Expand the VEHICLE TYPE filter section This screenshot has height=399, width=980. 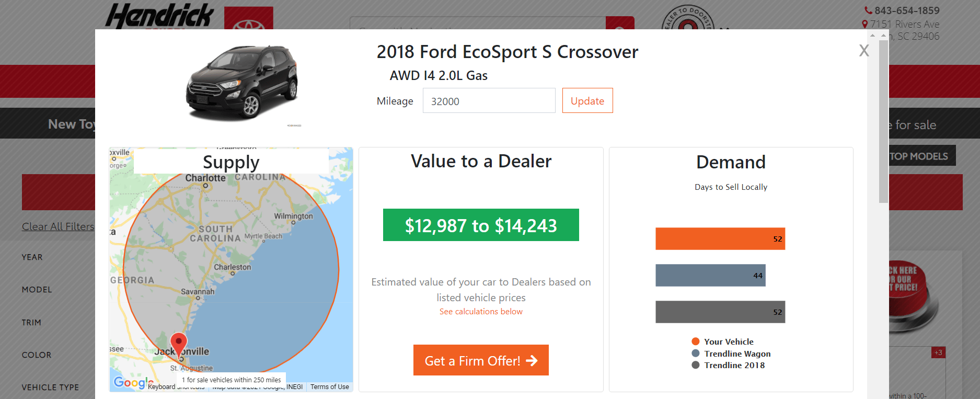pyautogui.click(x=50, y=387)
